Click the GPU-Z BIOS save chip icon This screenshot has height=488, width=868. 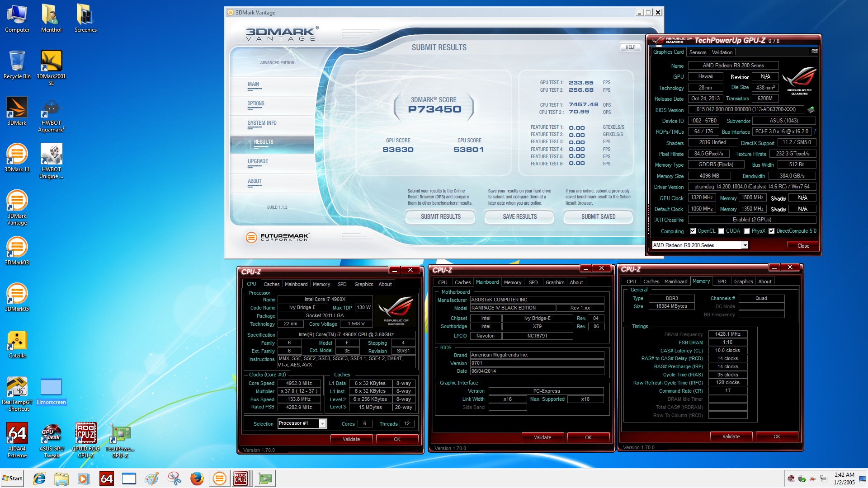click(x=811, y=109)
